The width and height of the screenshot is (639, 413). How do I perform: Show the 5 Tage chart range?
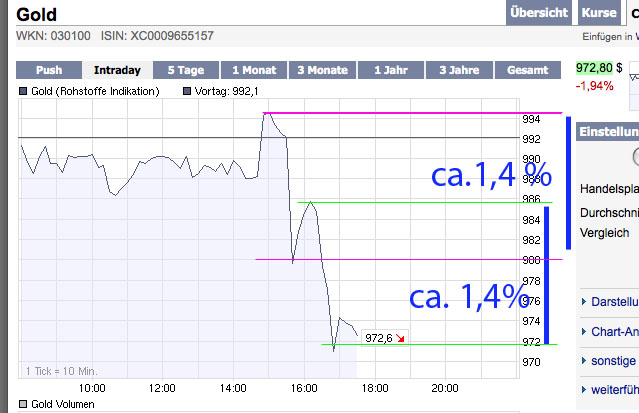coord(187,70)
